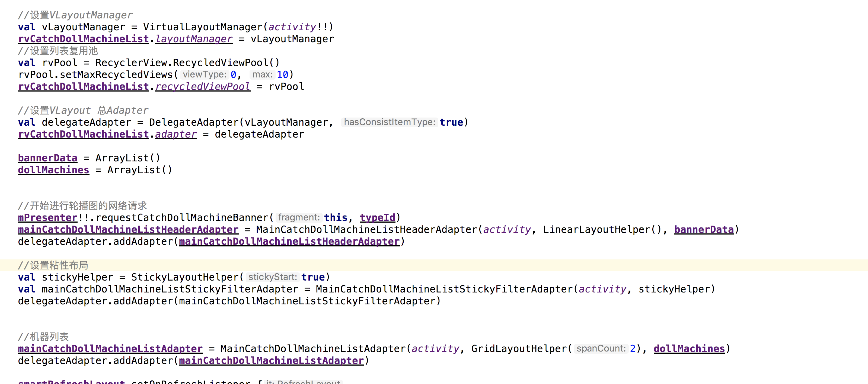Image resolution: width=868 pixels, height=384 pixels.
Task: Click the spanCount parameter hint
Action: point(601,349)
